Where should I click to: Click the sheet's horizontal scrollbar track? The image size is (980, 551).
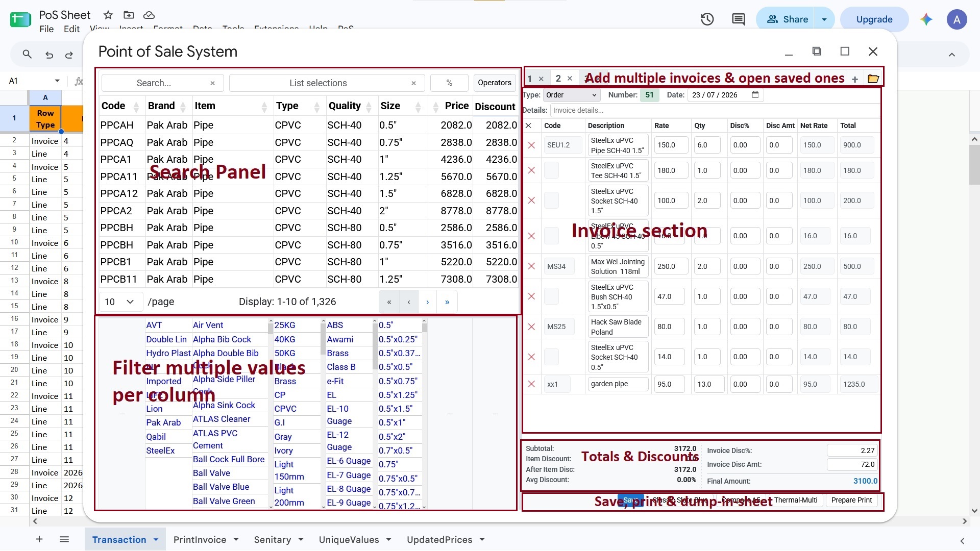[x=500, y=521]
